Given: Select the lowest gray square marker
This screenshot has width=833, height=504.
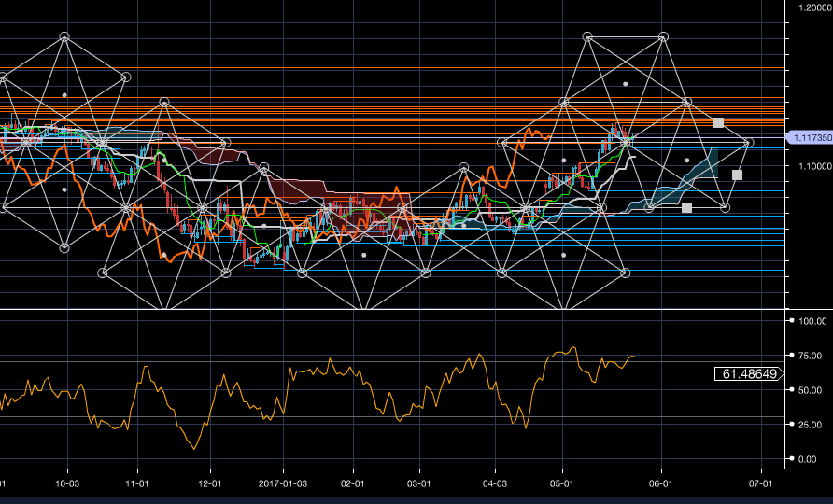Looking at the screenshot, I should 686,207.
